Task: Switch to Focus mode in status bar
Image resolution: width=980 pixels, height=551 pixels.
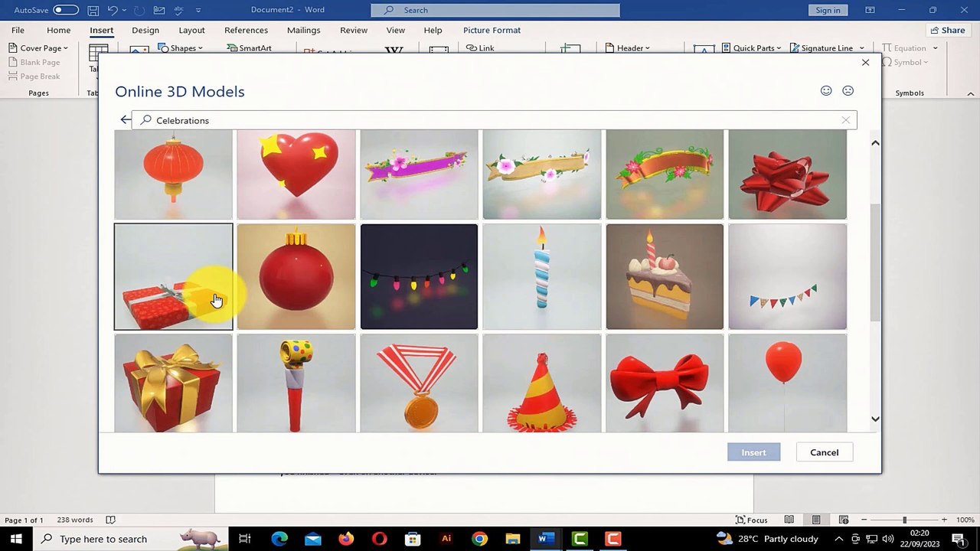Action: (x=751, y=520)
